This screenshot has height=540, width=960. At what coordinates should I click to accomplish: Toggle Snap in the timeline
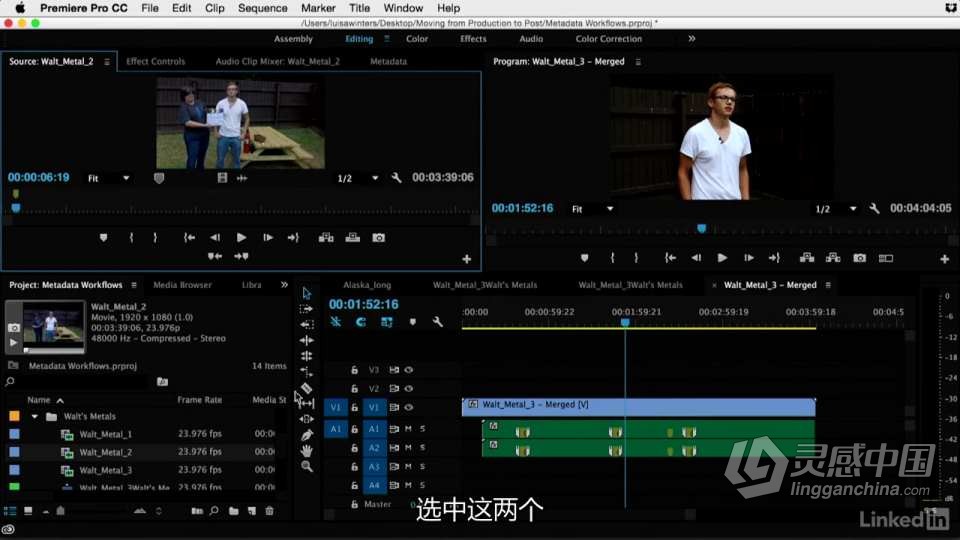click(x=361, y=321)
